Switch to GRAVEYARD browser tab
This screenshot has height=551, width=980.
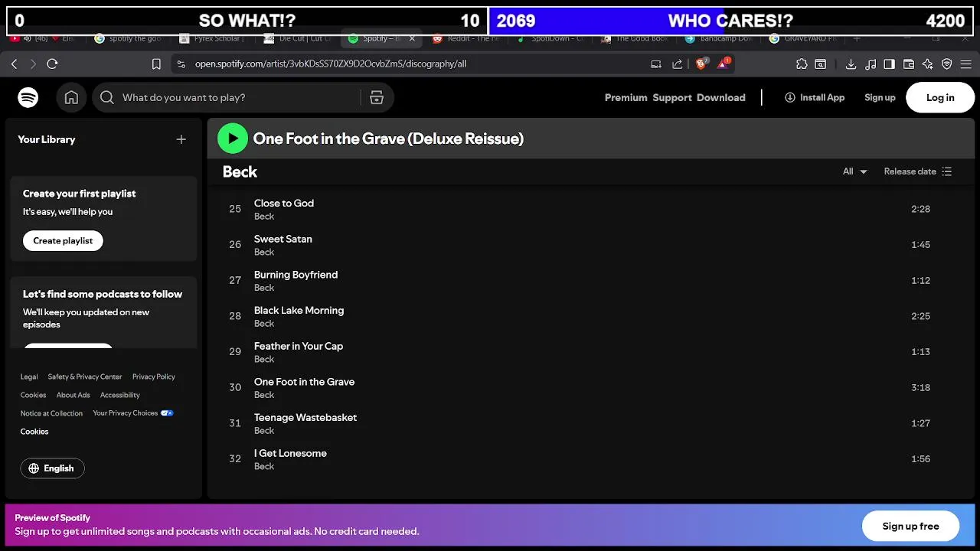804,38
